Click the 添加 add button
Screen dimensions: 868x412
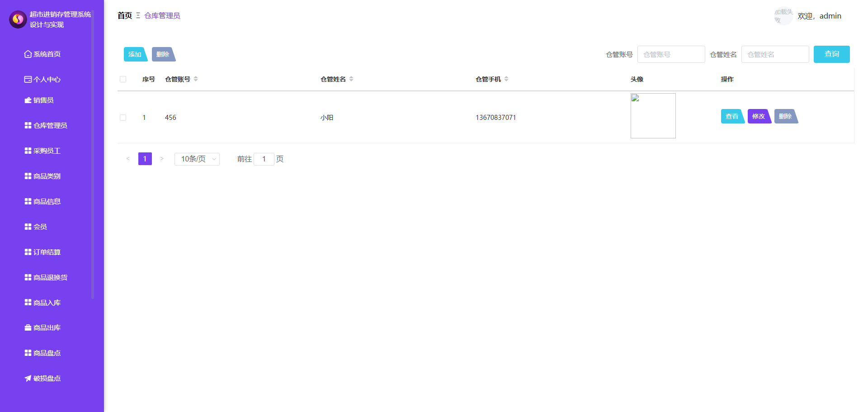[x=135, y=54]
